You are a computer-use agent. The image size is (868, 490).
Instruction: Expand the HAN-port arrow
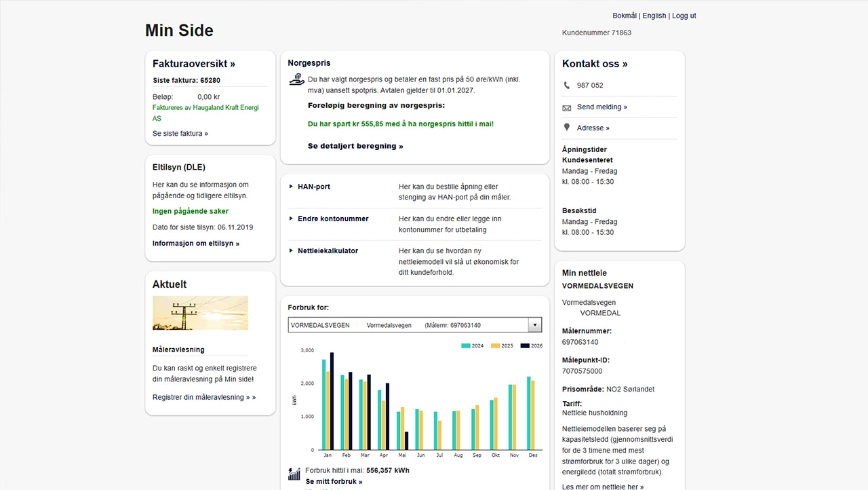click(291, 187)
